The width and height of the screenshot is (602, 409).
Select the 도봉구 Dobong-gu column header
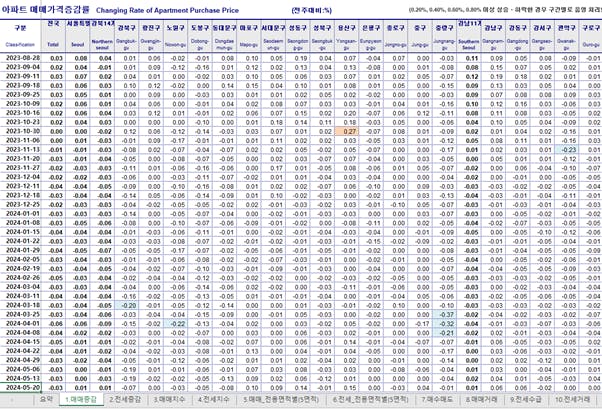pos(200,36)
